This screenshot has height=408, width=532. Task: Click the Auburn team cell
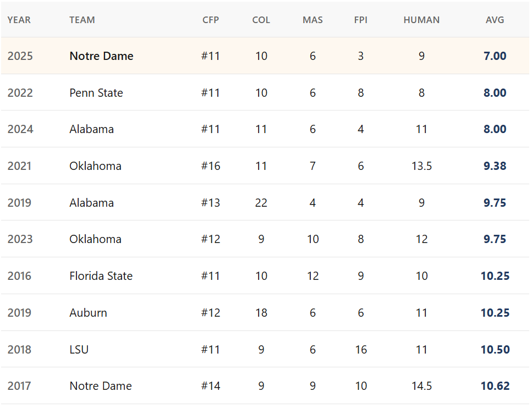[x=88, y=313]
